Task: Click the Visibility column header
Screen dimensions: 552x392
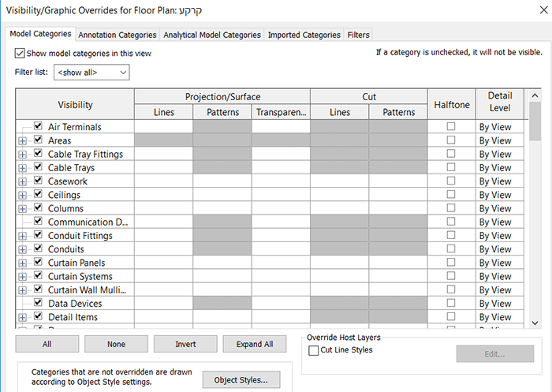Action: pyautogui.click(x=75, y=105)
